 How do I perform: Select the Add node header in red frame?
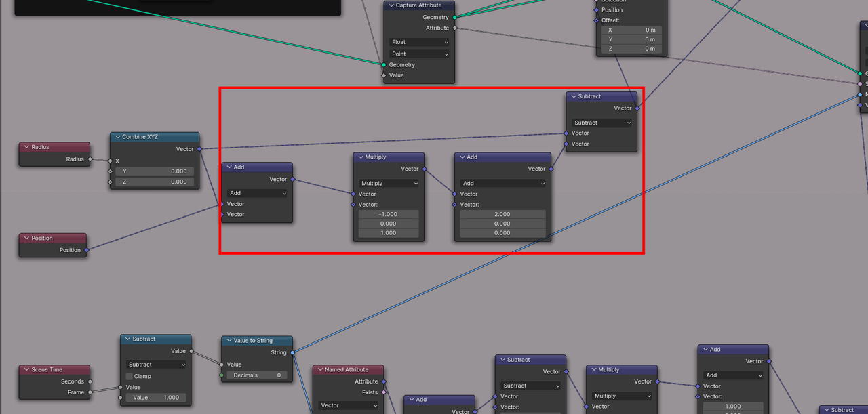tap(257, 167)
